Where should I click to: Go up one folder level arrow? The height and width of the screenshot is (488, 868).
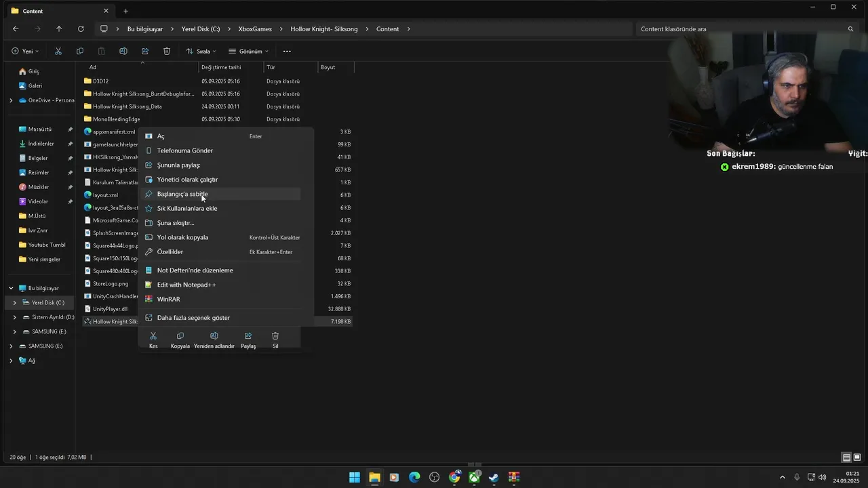59,29
